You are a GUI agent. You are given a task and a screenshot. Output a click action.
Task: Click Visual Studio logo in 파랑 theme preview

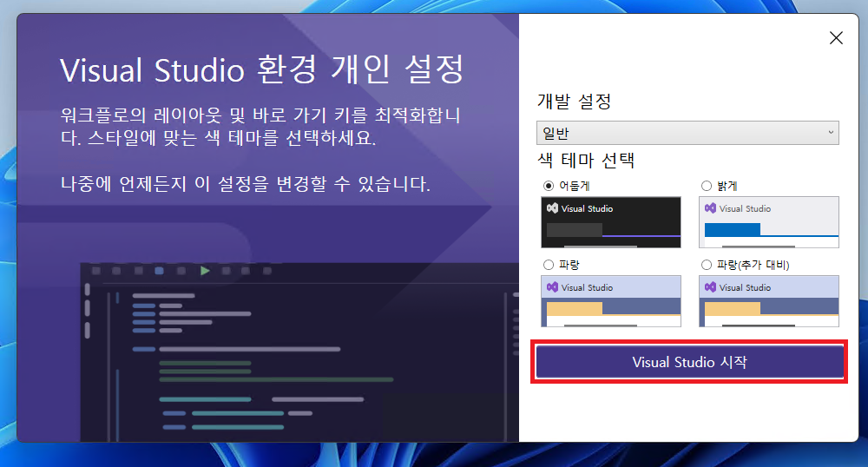(552, 287)
